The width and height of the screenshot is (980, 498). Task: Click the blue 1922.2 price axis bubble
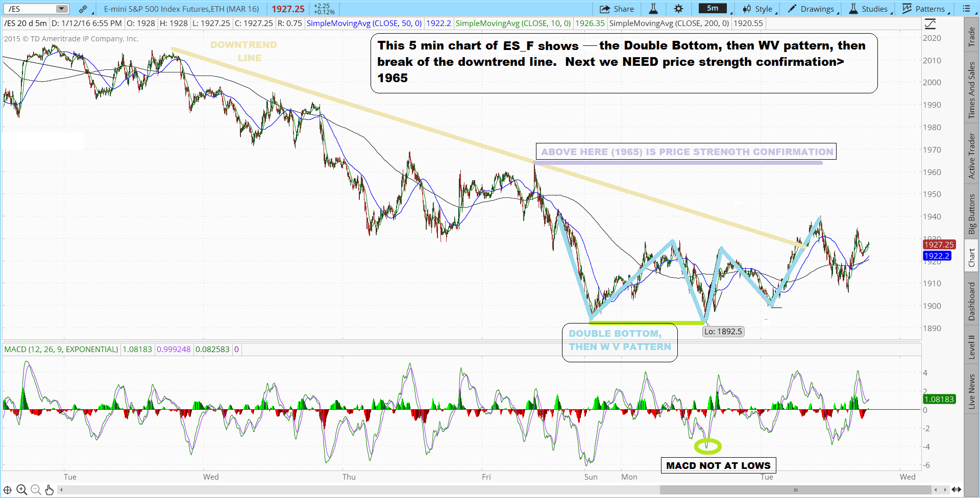tap(937, 256)
